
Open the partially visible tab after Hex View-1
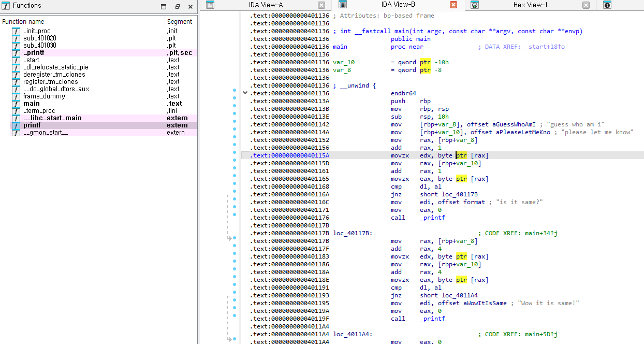(607, 5)
